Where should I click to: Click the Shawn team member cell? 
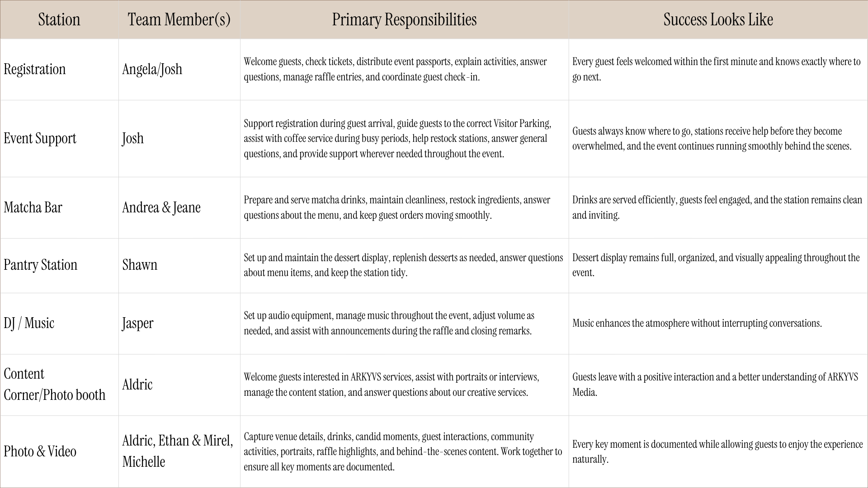179,265
